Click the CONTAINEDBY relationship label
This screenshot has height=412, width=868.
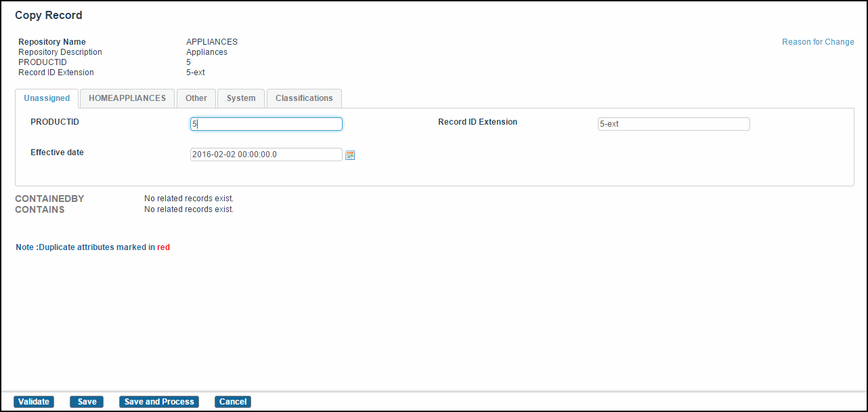(x=49, y=199)
